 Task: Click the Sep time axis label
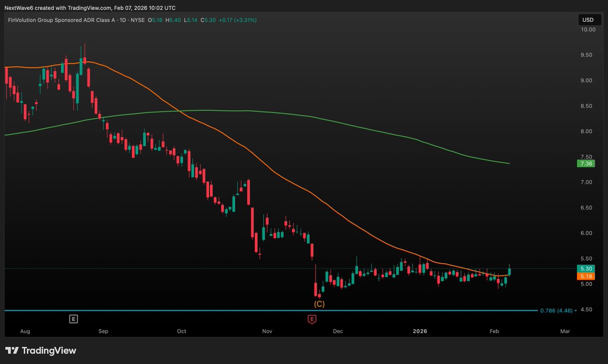pos(103,332)
